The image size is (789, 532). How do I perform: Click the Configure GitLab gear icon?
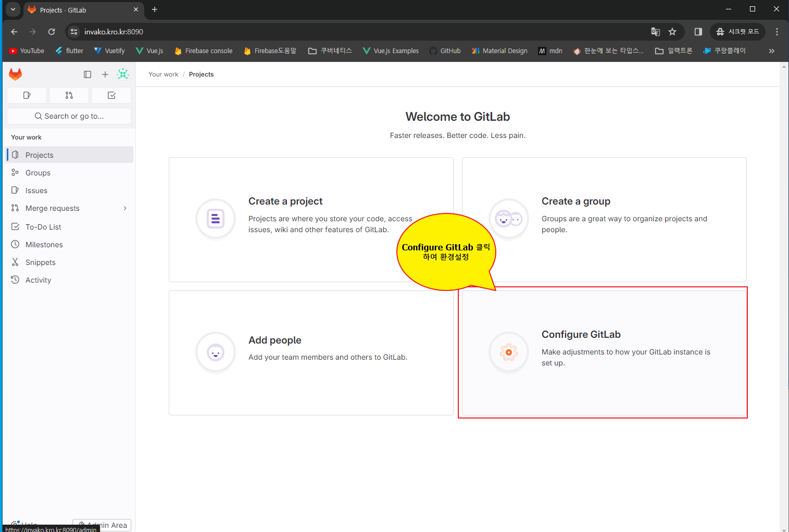509,352
